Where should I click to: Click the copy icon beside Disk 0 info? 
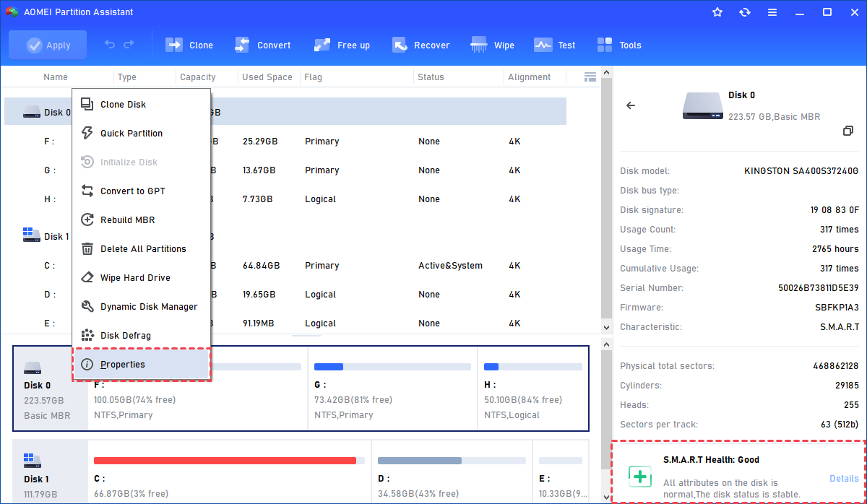tap(848, 131)
